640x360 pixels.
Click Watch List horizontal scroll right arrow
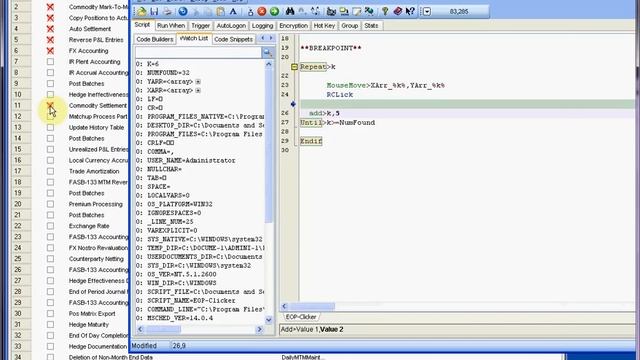click(x=259, y=329)
